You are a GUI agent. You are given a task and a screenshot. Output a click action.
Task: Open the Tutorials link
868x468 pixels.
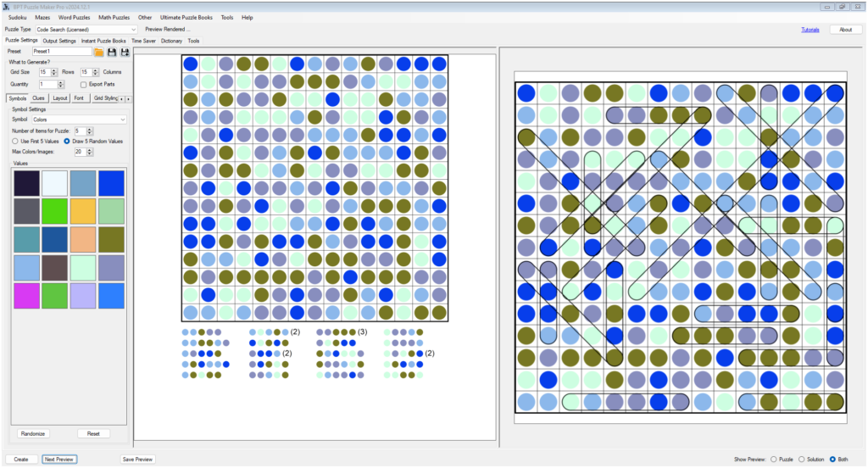(x=810, y=30)
